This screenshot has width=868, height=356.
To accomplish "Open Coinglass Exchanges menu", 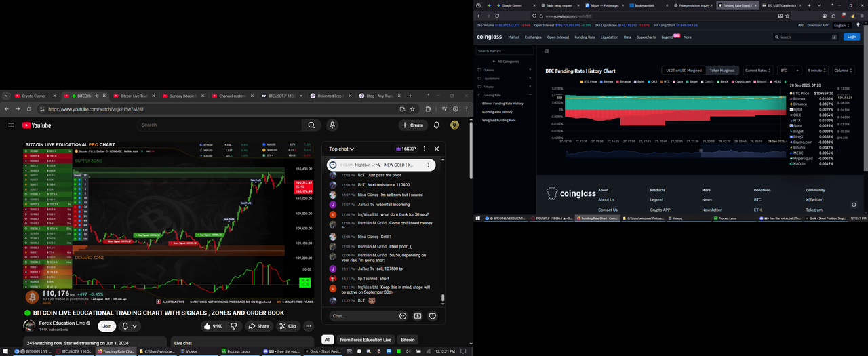I will [x=533, y=37].
